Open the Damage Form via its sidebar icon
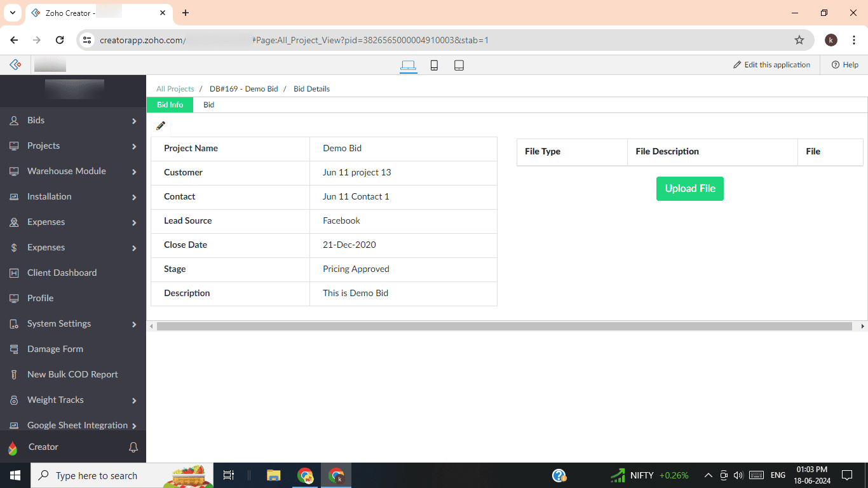This screenshot has width=868, height=488. click(x=13, y=349)
